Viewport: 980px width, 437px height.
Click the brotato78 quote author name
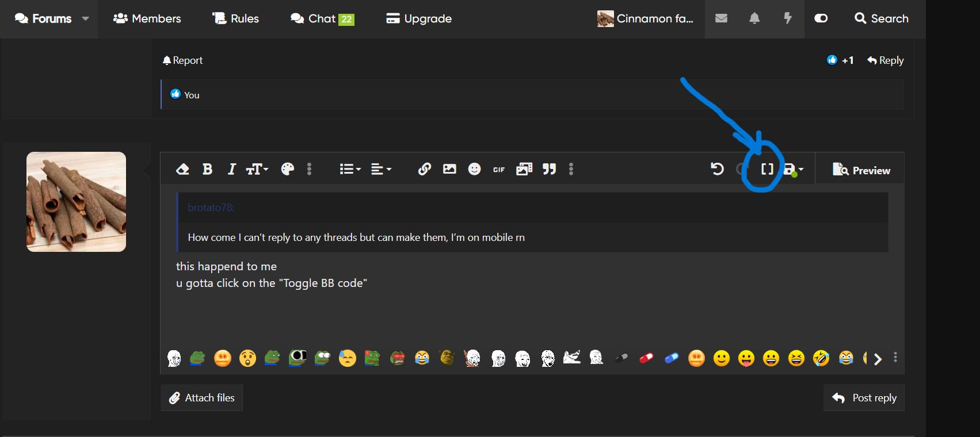point(211,208)
